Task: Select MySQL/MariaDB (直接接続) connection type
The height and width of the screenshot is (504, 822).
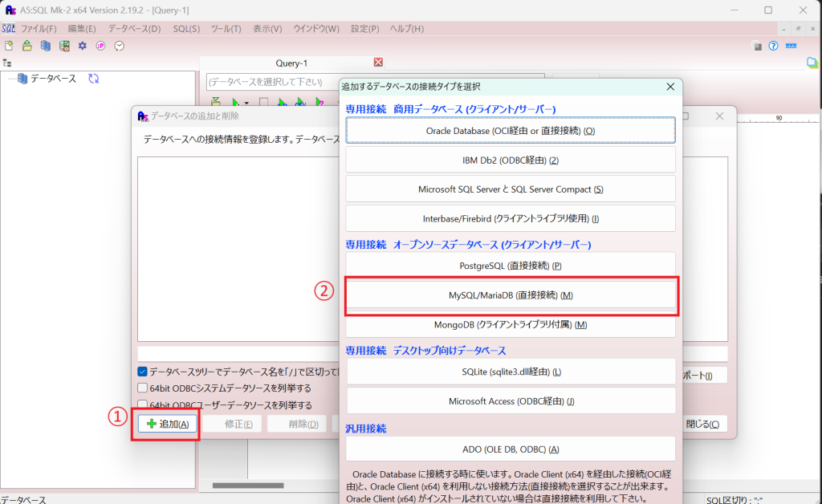Action: pyautogui.click(x=511, y=295)
